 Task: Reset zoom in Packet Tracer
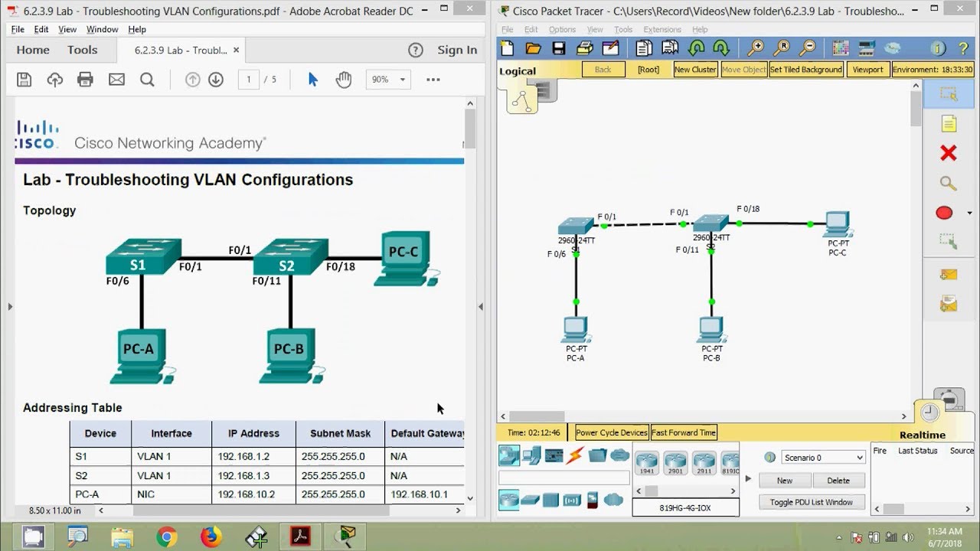pos(782,48)
